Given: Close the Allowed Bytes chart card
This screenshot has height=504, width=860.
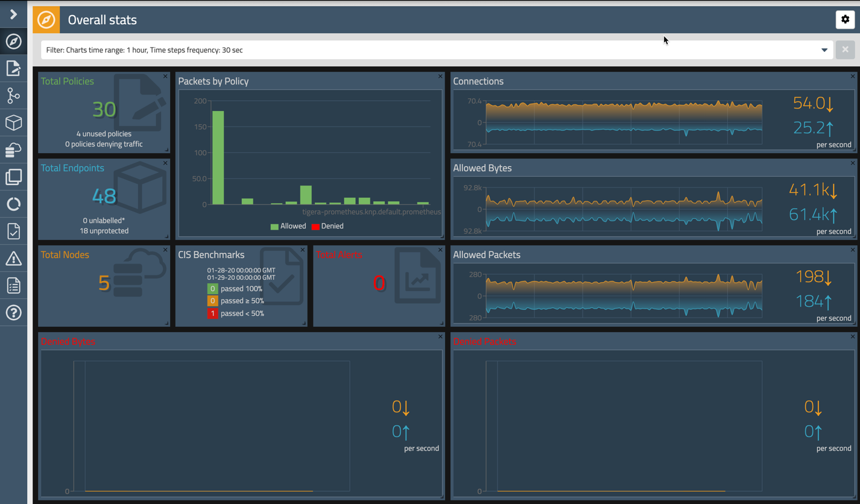Looking at the screenshot, I should click(853, 163).
